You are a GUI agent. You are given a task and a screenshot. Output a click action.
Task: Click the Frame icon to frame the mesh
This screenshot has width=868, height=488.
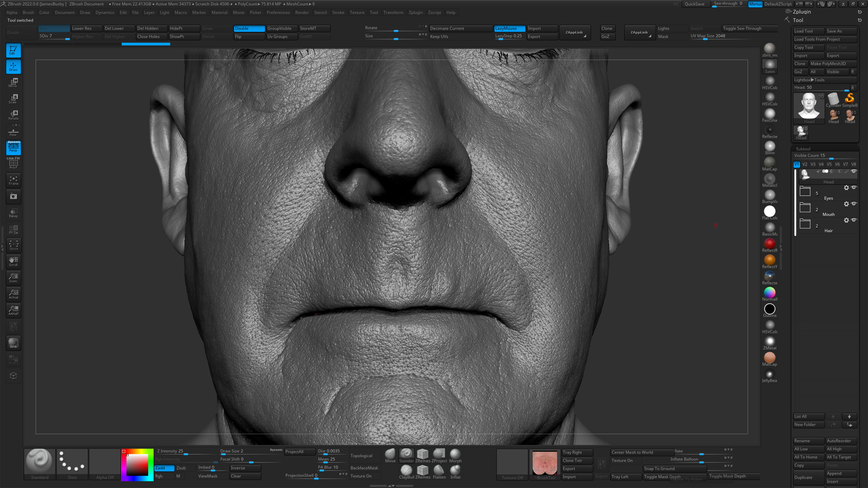[13, 180]
